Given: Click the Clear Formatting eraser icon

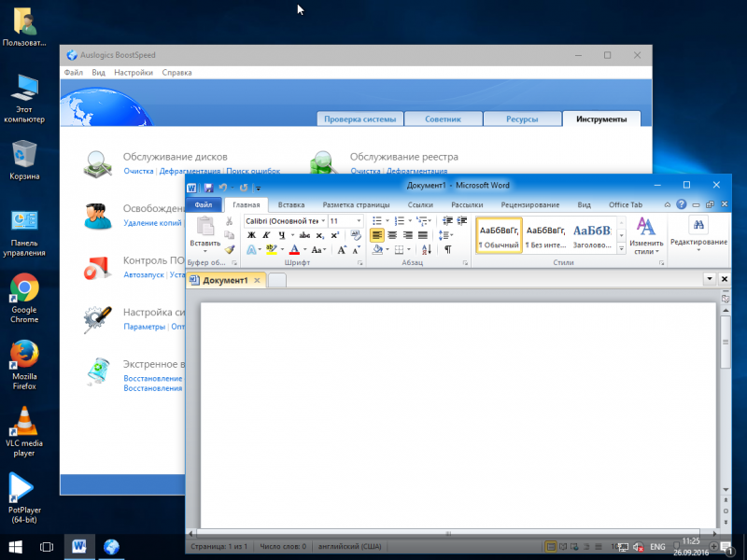Looking at the screenshot, I should click(x=356, y=235).
